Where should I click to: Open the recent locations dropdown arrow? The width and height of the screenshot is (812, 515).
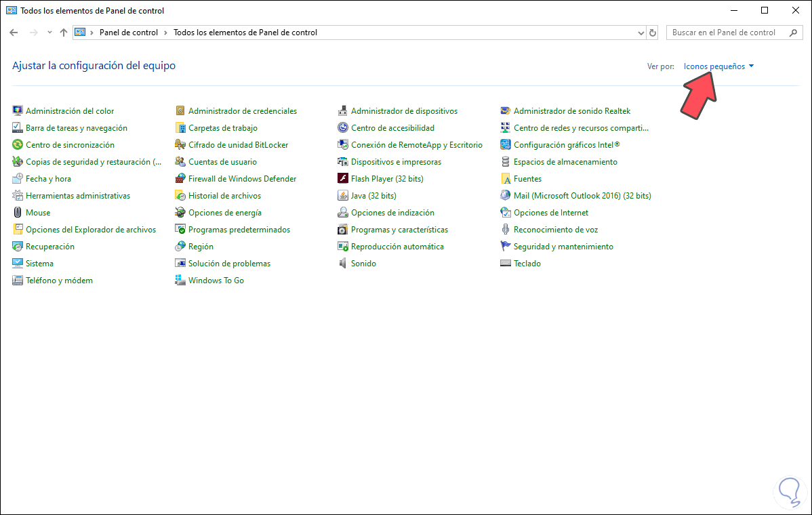click(49, 32)
